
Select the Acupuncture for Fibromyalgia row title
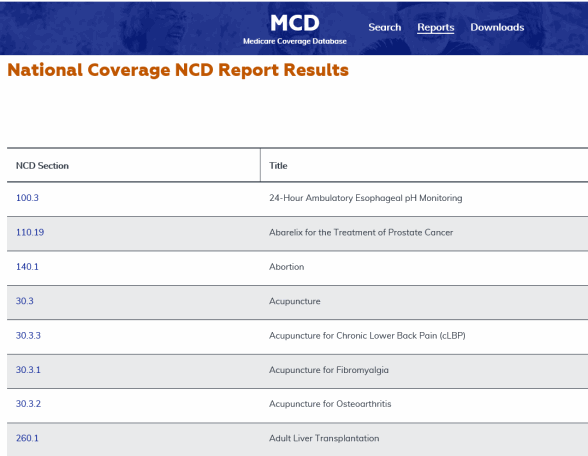329,370
